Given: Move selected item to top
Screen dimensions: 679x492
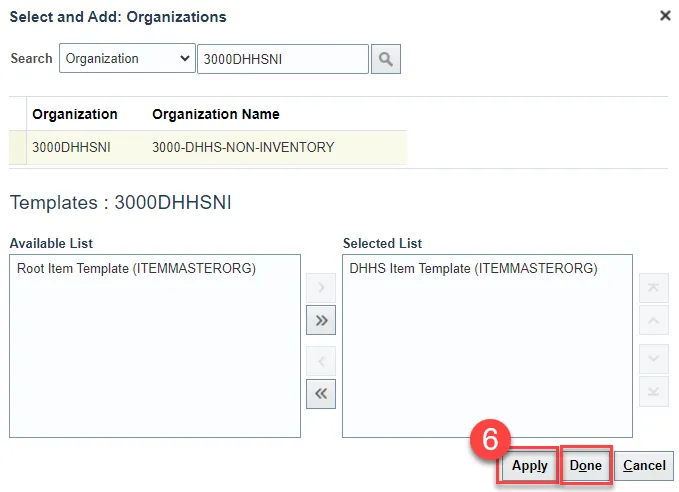Looking at the screenshot, I should point(653,289).
